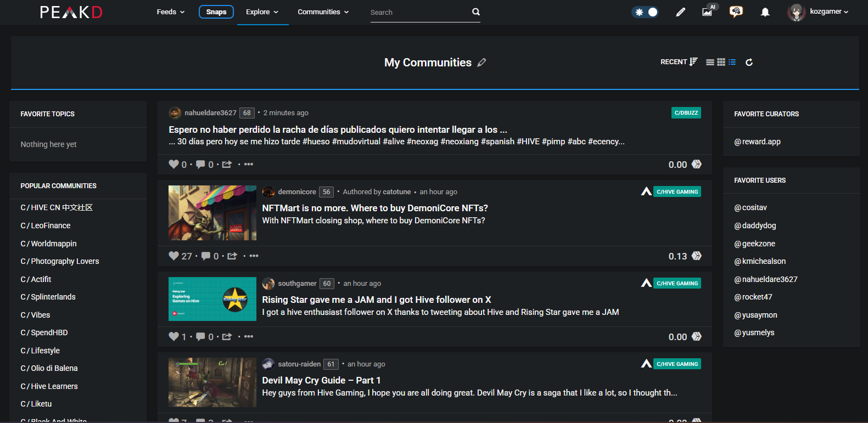Comment on the Rising Star JAM post
868x423 pixels.
pyautogui.click(x=201, y=336)
